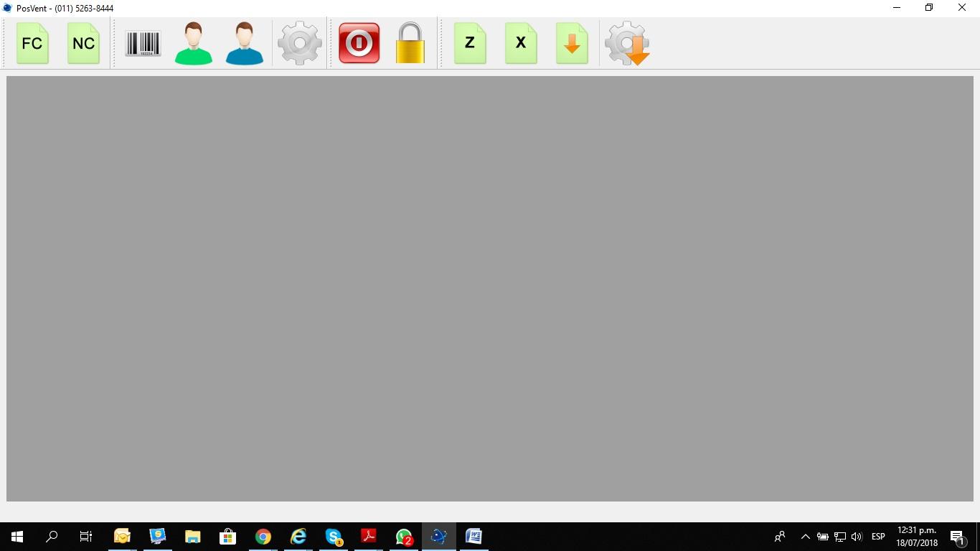Open settings with the gray gear icon
Image resolution: width=980 pixels, height=551 pixels.
[299, 44]
